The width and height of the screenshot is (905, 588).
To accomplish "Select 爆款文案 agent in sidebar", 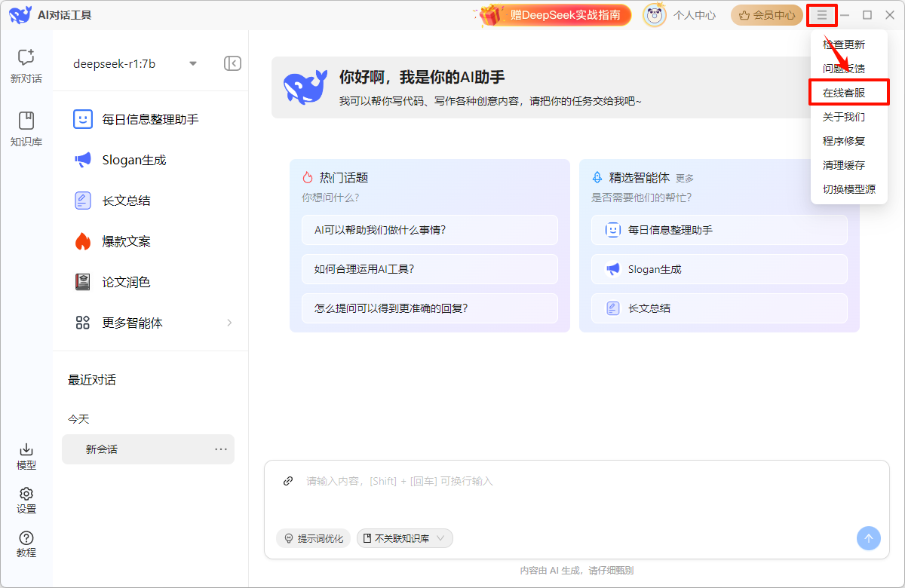I will (126, 241).
